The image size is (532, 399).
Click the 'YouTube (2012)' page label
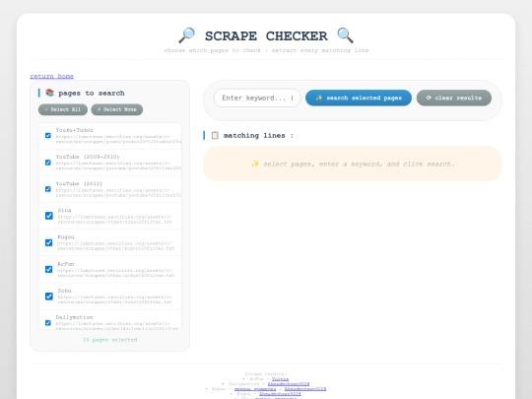[79, 183]
